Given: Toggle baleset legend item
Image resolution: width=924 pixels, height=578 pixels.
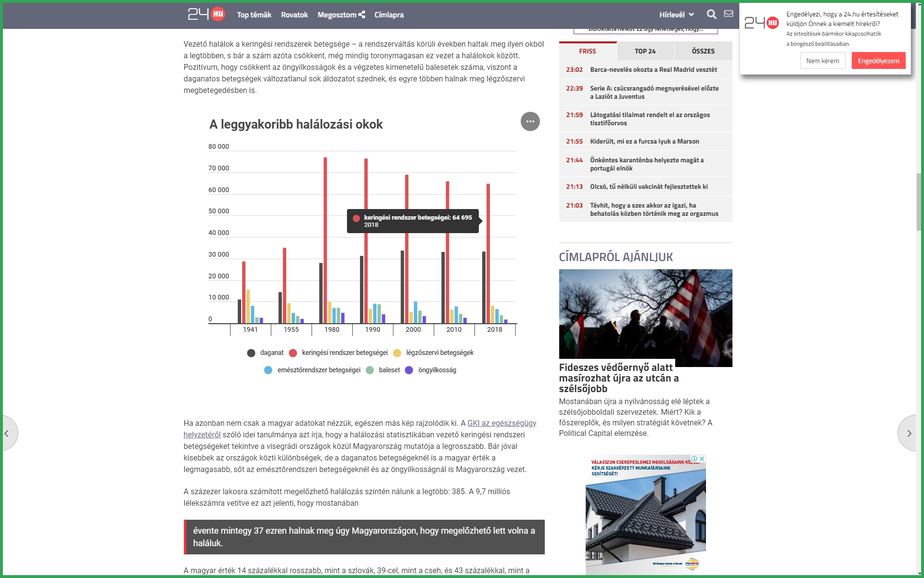Looking at the screenshot, I should coord(383,370).
